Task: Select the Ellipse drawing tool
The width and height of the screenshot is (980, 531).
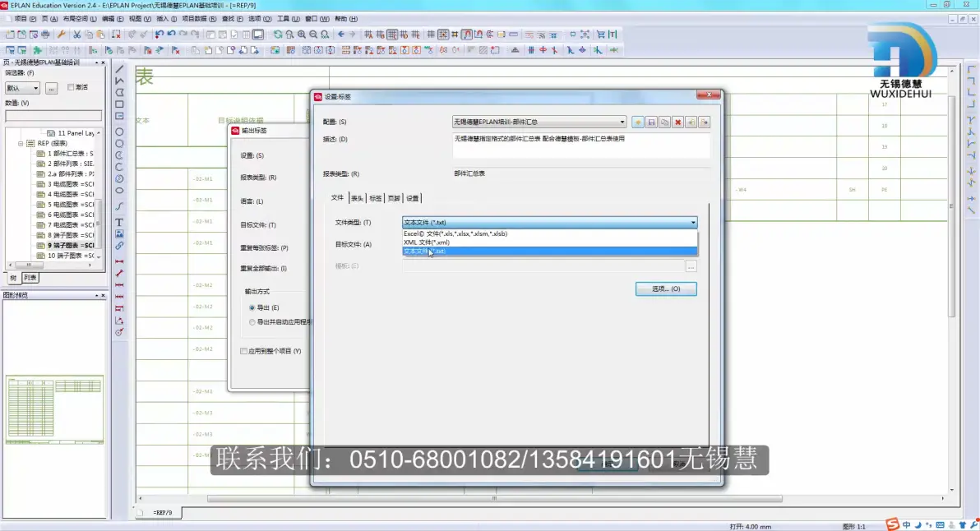Action: (x=119, y=191)
